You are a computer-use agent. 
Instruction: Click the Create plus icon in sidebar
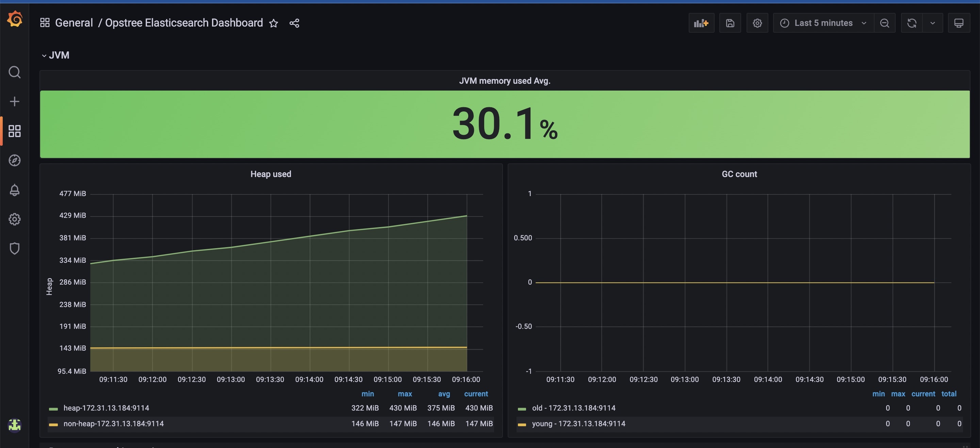point(14,101)
